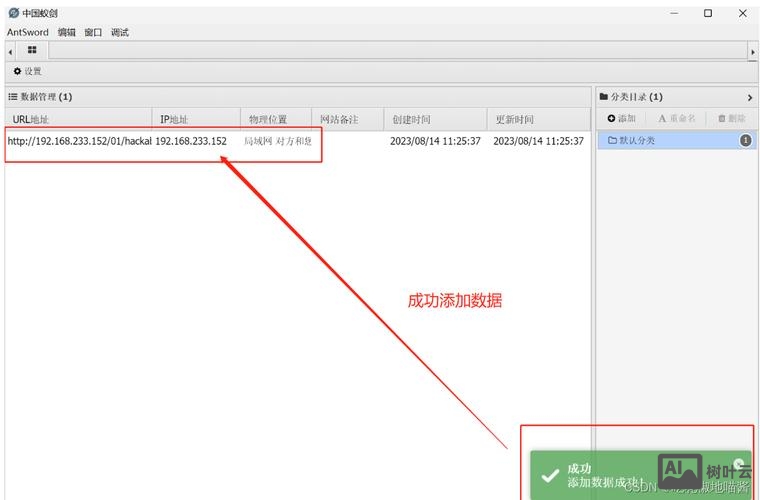Viewport: 760px width, 500px height.
Task: Minimize the 中国蚁剑 window
Action: (674, 13)
